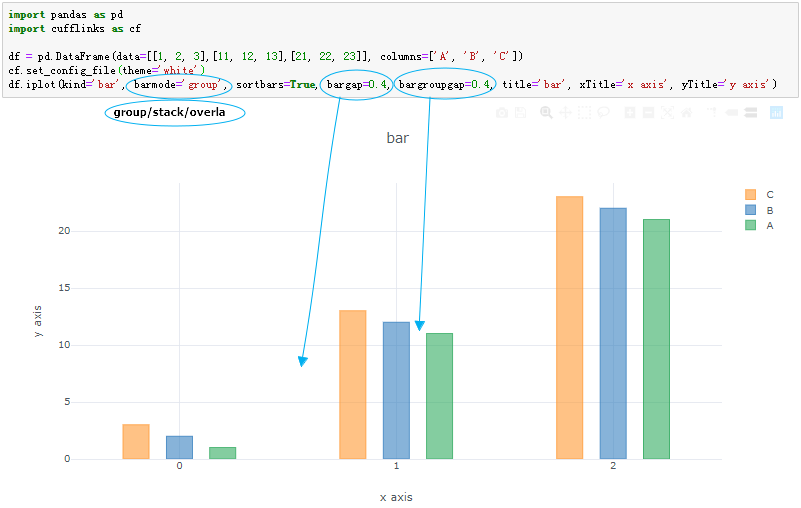
Task: Reset axes with the home icon
Action: (x=687, y=112)
